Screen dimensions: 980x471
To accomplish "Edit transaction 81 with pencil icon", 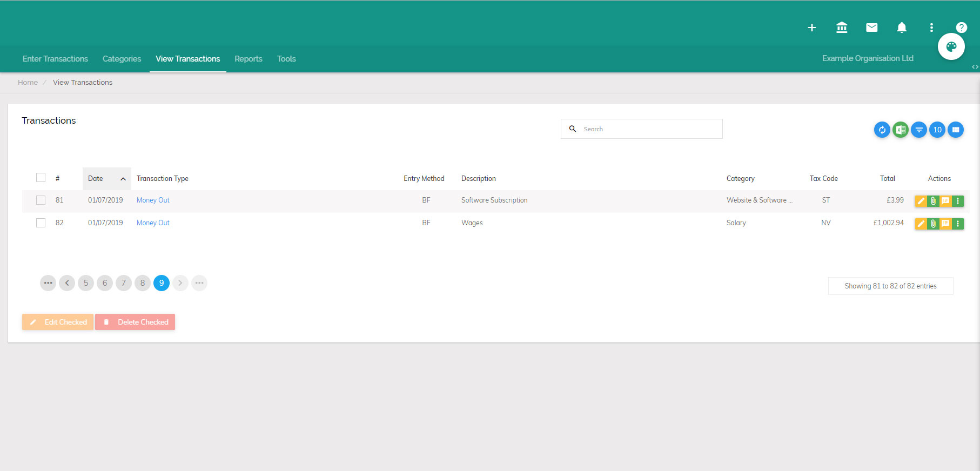I will (x=921, y=201).
